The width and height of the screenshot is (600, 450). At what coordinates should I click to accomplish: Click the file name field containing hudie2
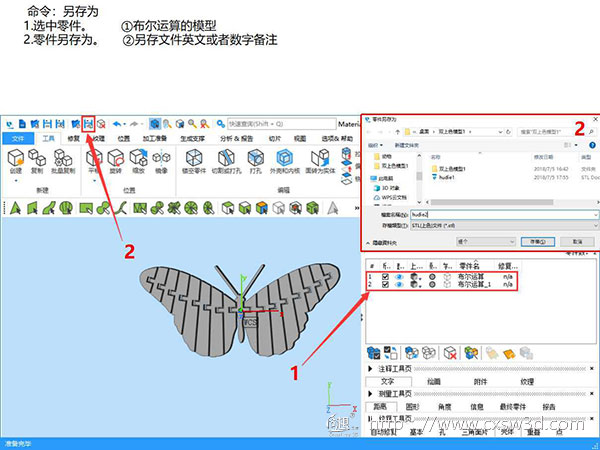(x=500, y=215)
